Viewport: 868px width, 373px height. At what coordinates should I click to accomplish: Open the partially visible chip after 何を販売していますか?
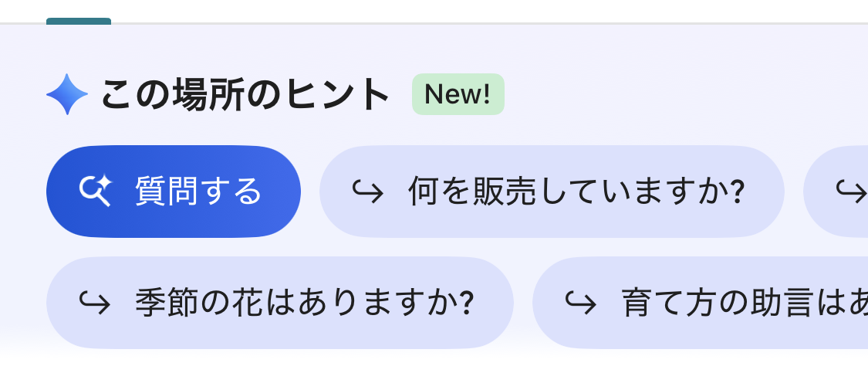(836, 191)
